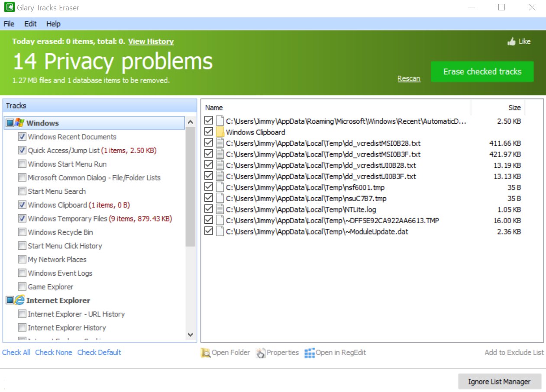The image size is (546, 392).
Task: Open the Ignore List Manager
Action: point(499,382)
